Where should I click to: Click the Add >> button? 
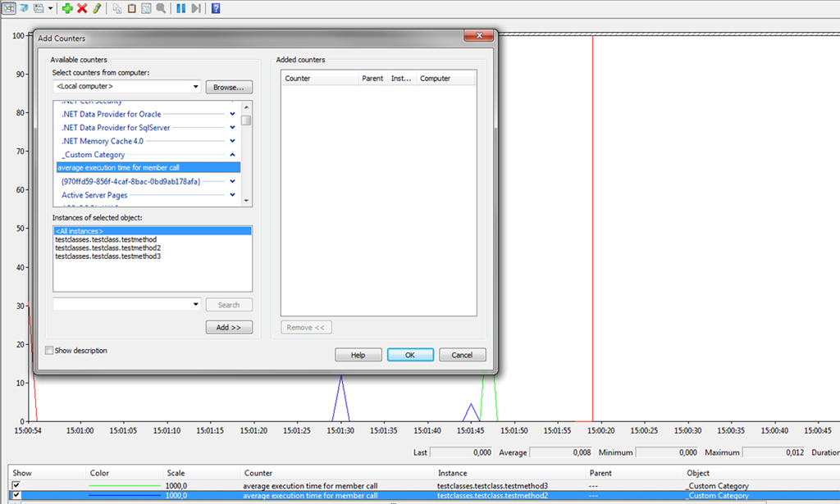tap(229, 327)
